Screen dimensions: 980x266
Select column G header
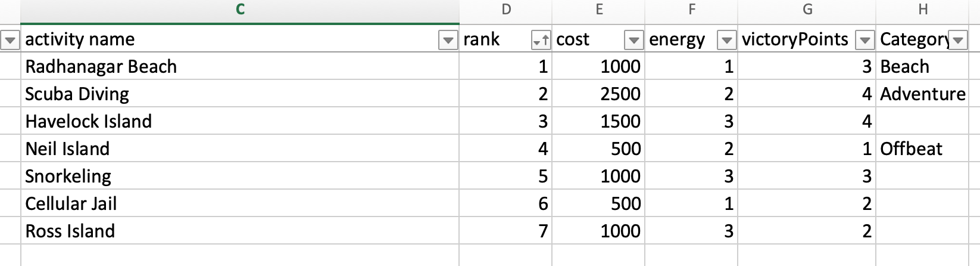807,9
